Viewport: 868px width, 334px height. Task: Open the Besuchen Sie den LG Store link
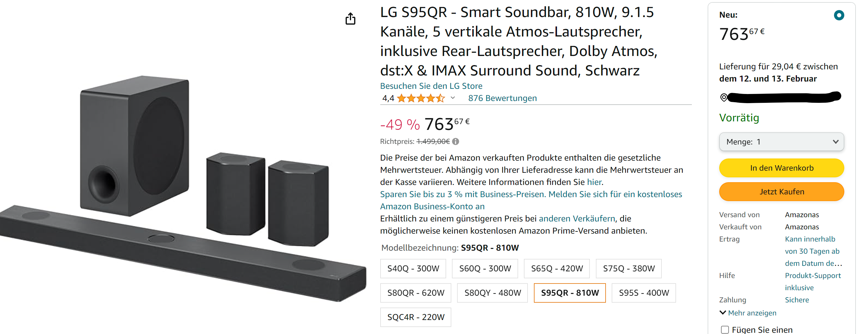[x=431, y=86]
